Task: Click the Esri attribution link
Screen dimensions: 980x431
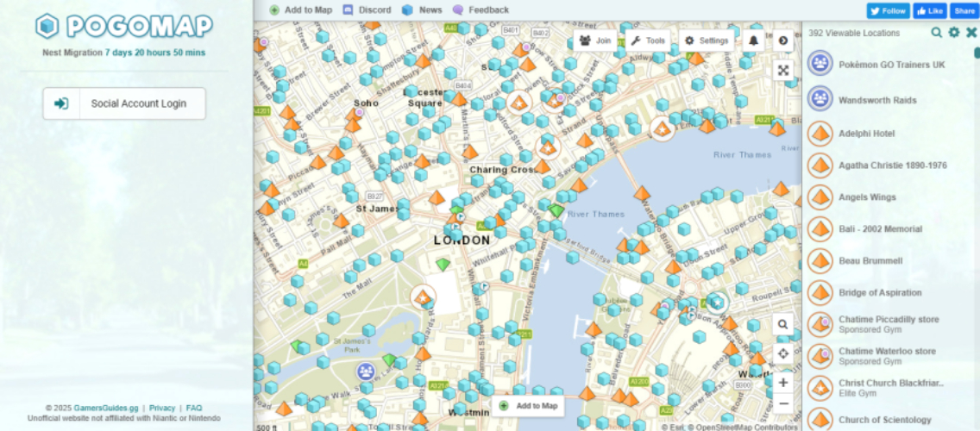Action: [678, 428]
